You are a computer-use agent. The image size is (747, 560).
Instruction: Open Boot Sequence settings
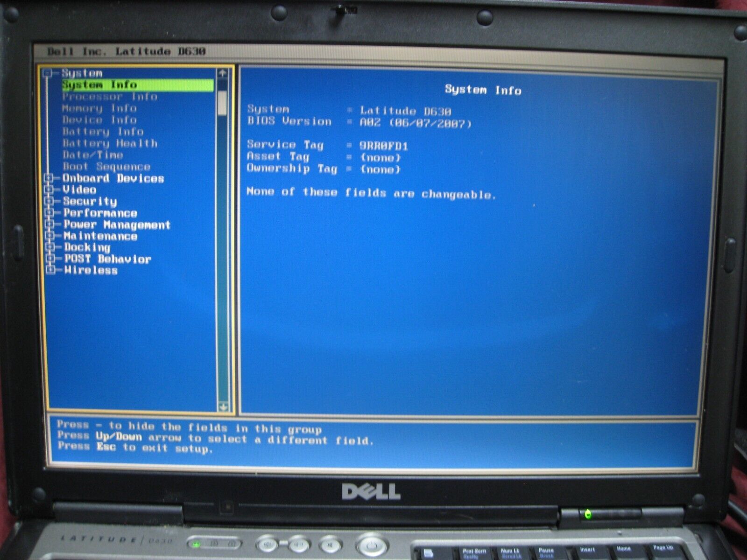(x=107, y=167)
